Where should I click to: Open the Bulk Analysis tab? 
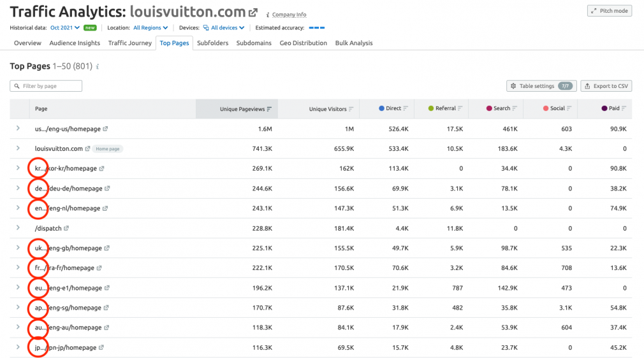coord(354,43)
